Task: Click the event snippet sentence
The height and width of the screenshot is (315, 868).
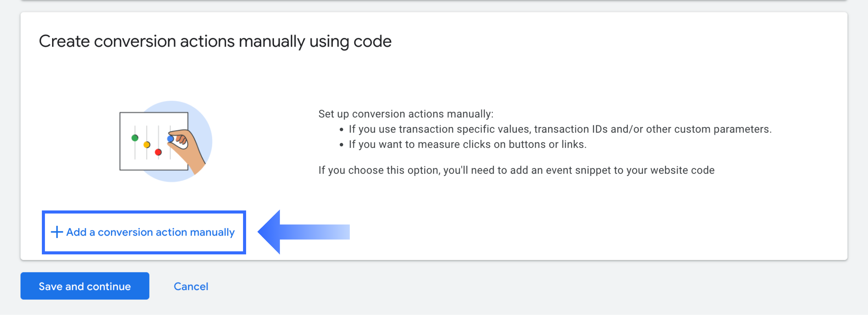Action: point(516,170)
